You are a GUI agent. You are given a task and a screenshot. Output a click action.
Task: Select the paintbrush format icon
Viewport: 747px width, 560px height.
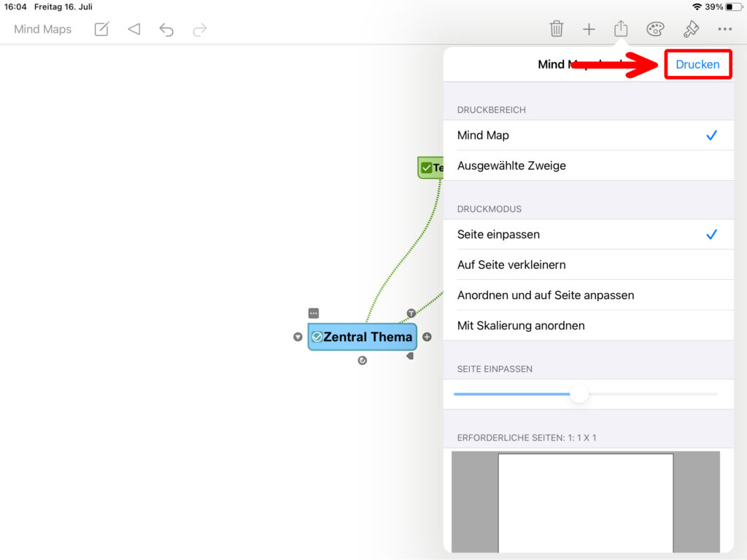[x=690, y=29]
